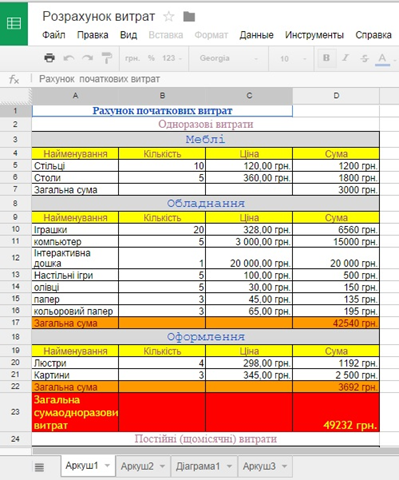Select the 15000 грн. sum cell
Image resolution: width=399 pixels, height=480 pixels.
tap(336, 242)
